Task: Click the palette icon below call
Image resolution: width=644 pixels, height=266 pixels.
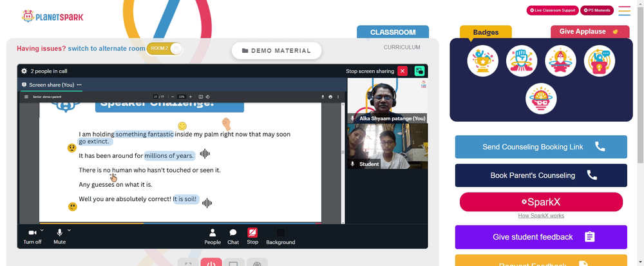Action: click(x=257, y=263)
